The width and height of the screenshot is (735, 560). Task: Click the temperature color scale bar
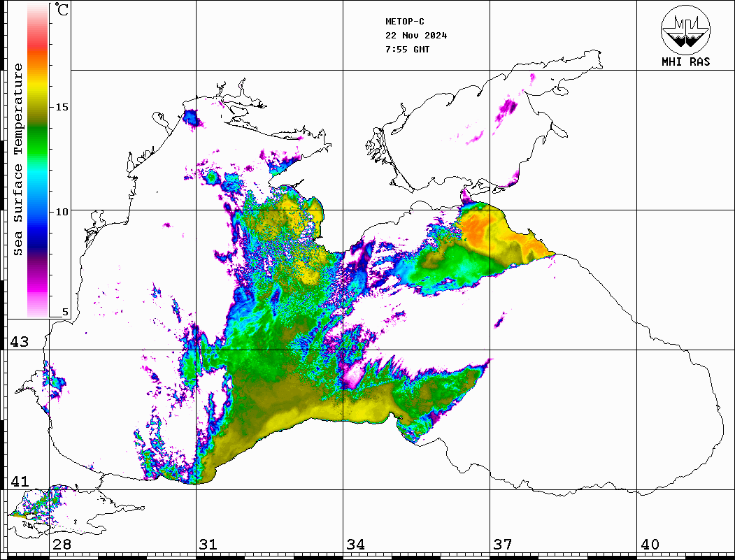38,160
